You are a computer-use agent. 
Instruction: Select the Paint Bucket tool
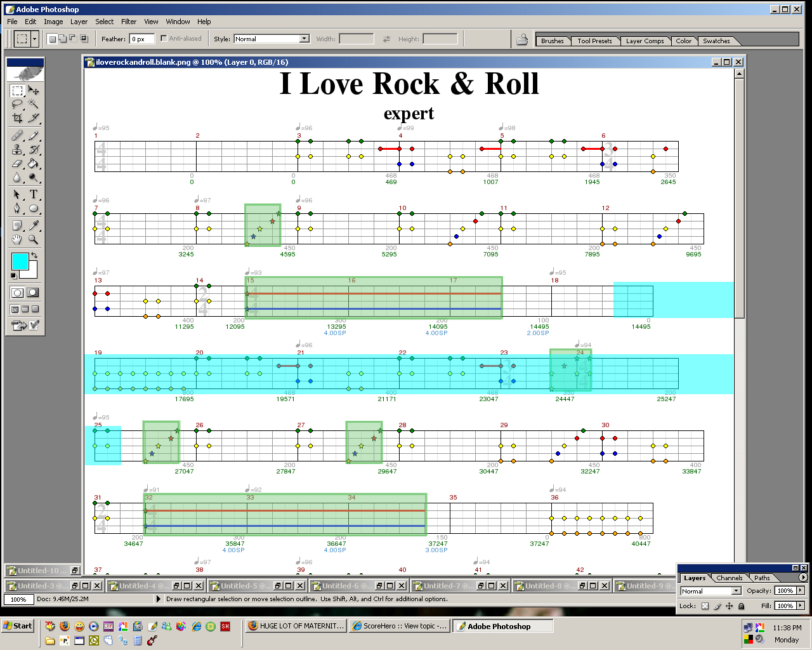pyautogui.click(x=34, y=163)
